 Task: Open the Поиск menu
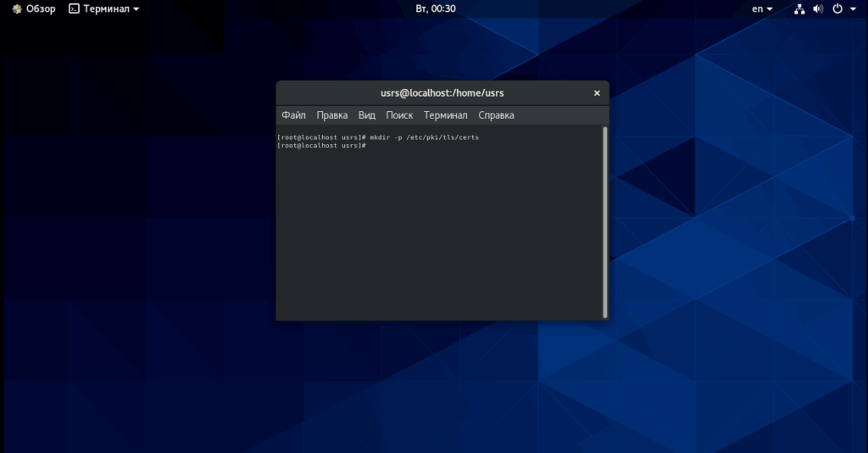pos(399,115)
